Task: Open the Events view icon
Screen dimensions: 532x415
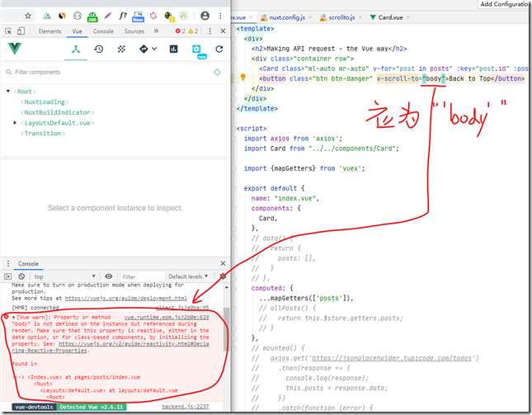Action: (x=121, y=50)
